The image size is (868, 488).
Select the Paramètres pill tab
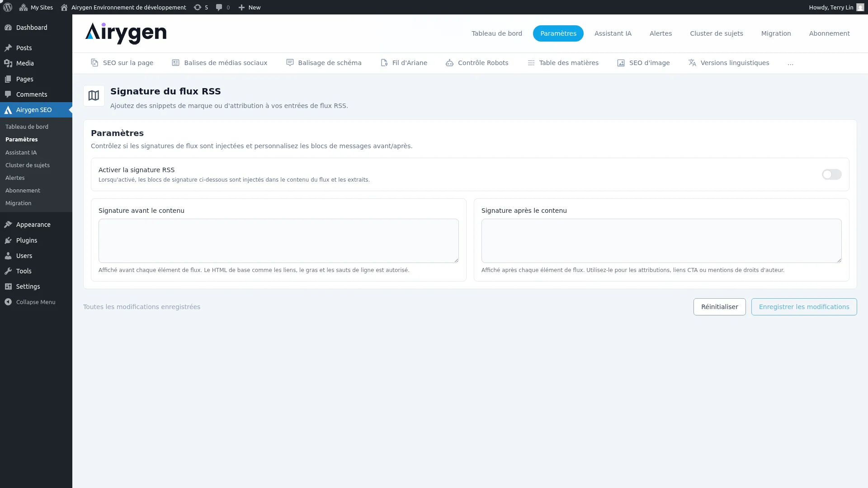(558, 33)
